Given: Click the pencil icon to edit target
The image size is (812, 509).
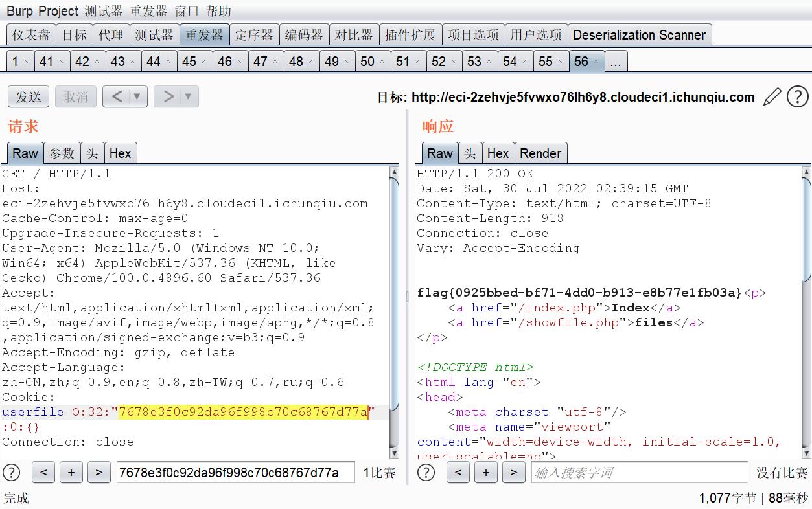Looking at the screenshot, I should pyautogui.click(x=772, y=97).
